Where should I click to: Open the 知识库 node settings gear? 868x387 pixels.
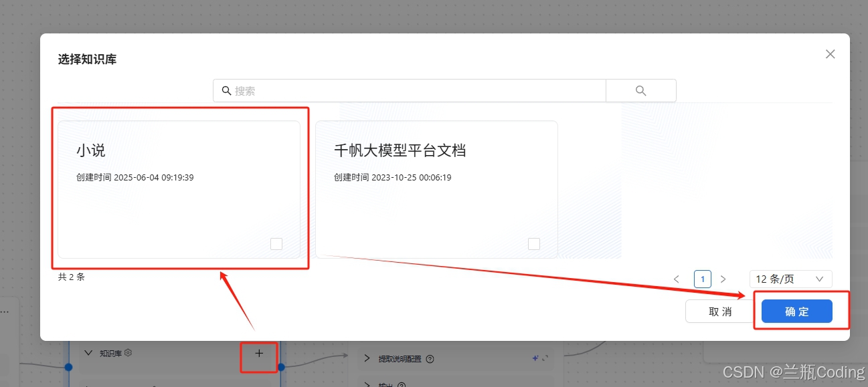(x=127, y=352)
